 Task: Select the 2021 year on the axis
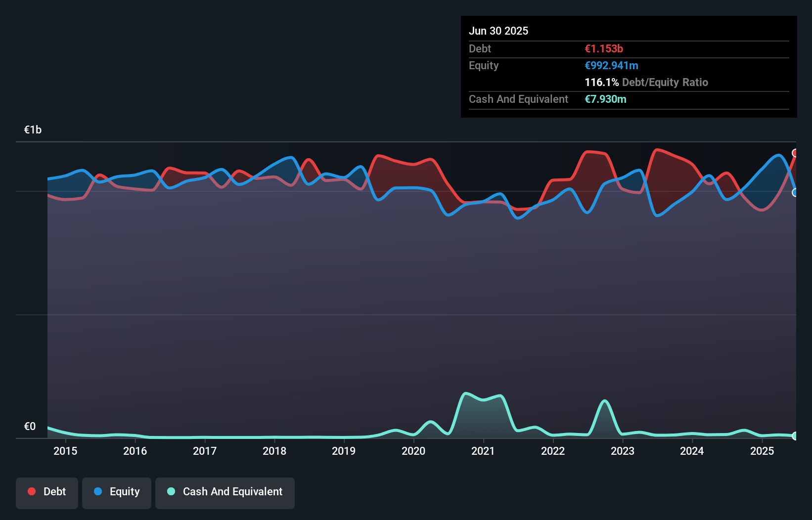483,451
